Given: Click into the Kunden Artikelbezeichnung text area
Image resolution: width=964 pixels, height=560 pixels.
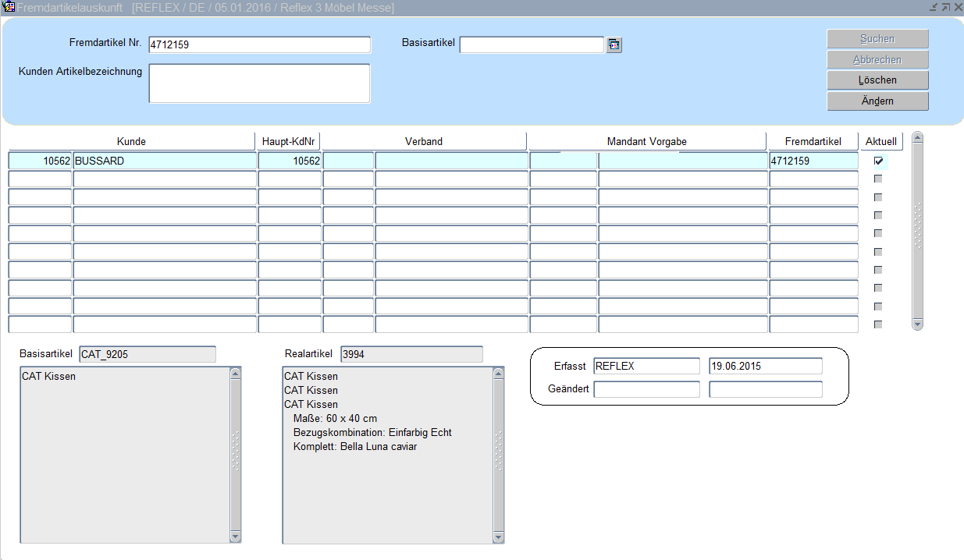Looking at the screenshot, I should 259,83.
